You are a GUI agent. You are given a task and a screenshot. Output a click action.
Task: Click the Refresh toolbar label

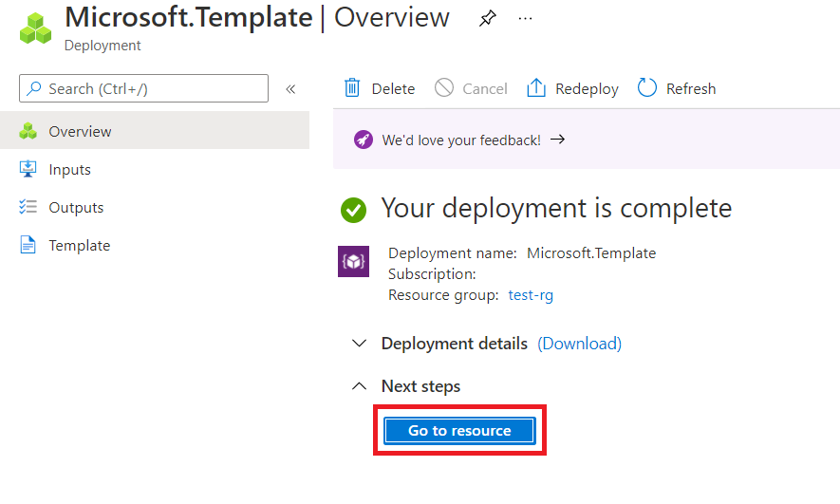(691, 89)
